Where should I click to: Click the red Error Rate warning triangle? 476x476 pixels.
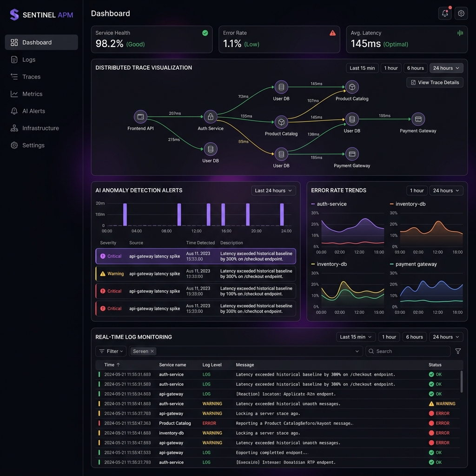coord(332,33)
